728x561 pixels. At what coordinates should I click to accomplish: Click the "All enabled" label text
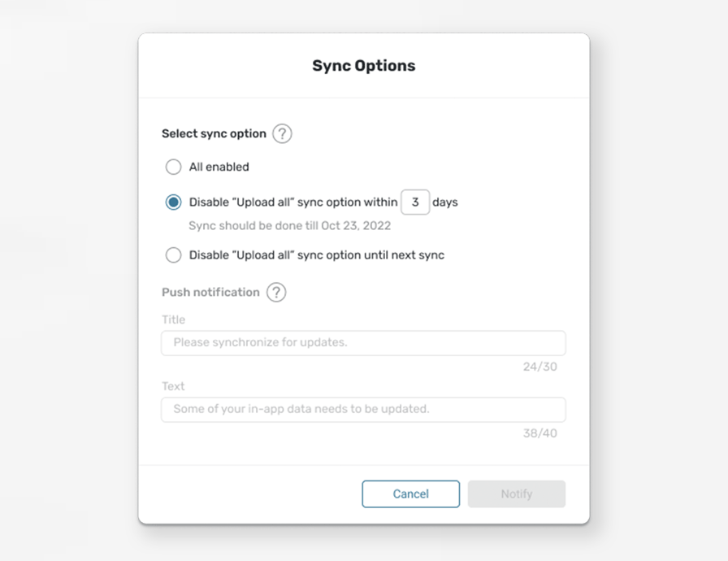(x=219, y=167)
